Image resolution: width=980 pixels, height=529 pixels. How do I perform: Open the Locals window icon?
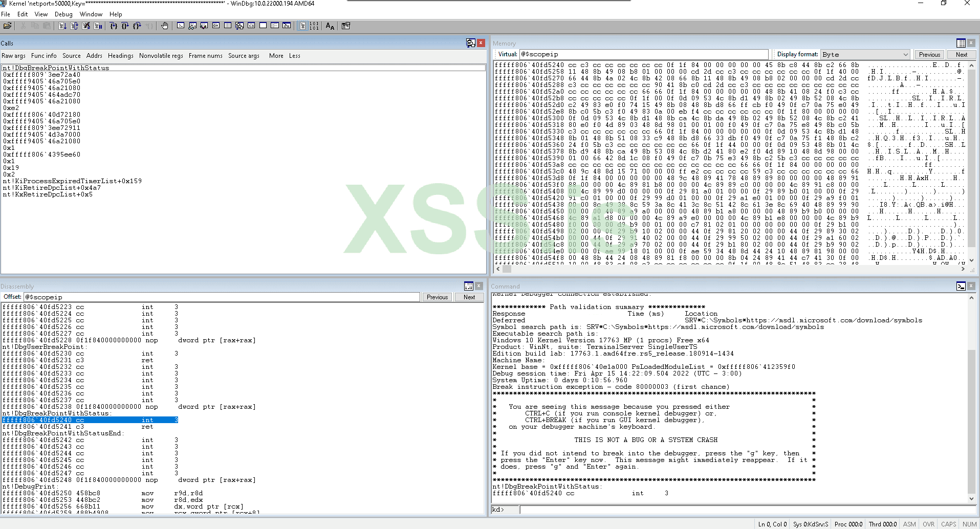pos(204,26)
